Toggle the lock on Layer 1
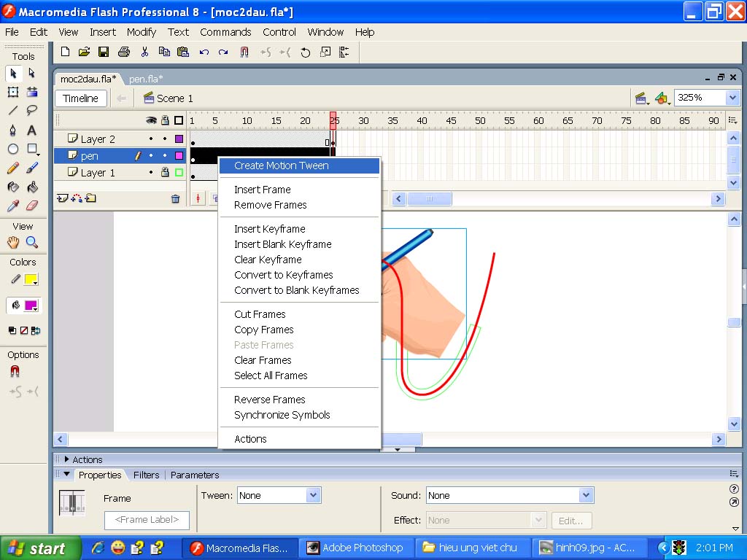This screenshot has height=560, width=747. point(165,172)
